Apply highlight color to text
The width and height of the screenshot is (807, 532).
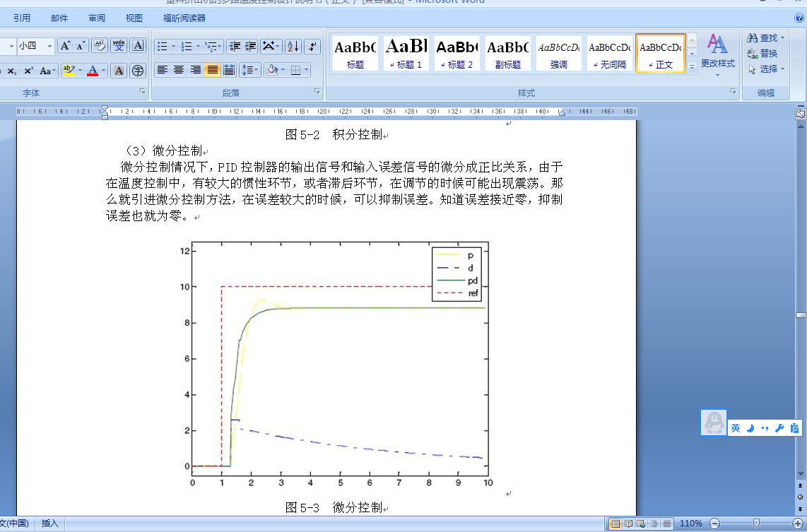click(69, 71)
